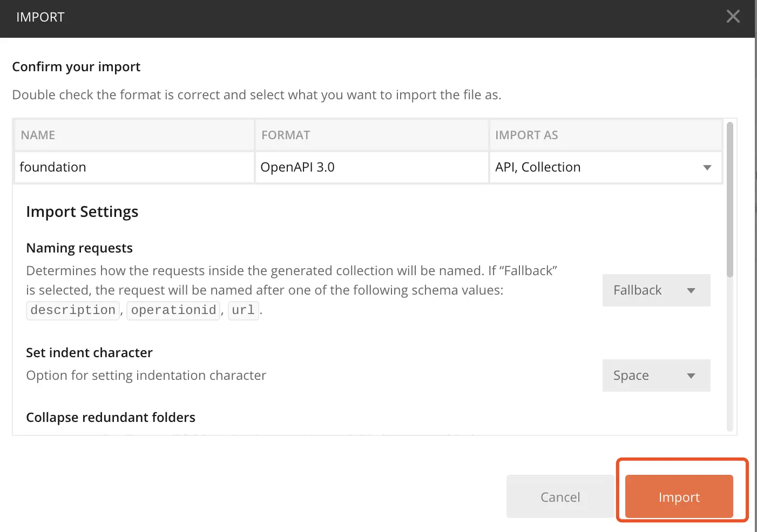The height and width of the screenshot is (532, 757).
Task: Click the NAME column header
Action: click(38, 135)
